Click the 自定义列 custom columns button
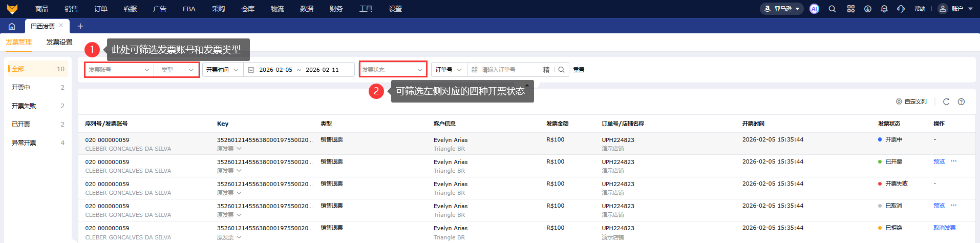Image resolution: width=980 pixels, height=243 pixels. coord(911,102)
